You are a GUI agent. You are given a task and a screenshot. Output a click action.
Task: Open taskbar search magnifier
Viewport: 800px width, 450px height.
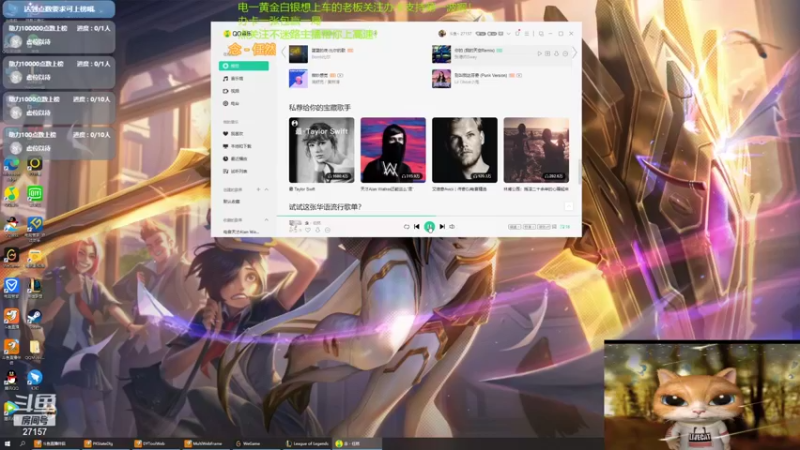(x=22, y=444)
